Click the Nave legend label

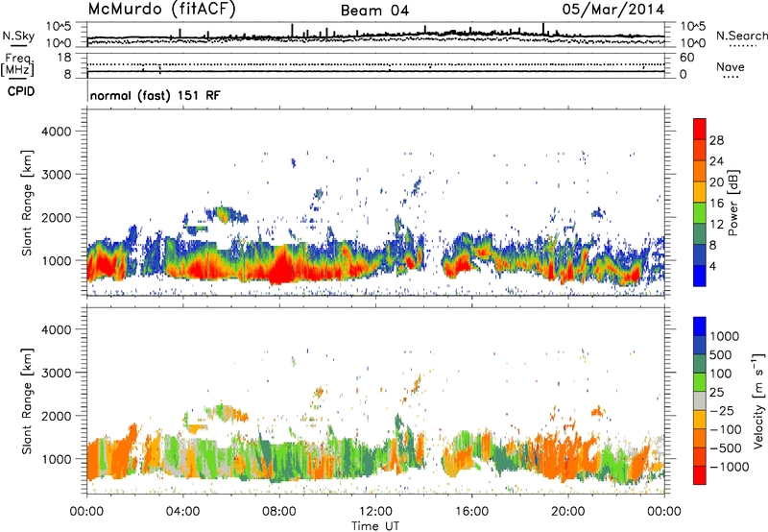point(731,67)
